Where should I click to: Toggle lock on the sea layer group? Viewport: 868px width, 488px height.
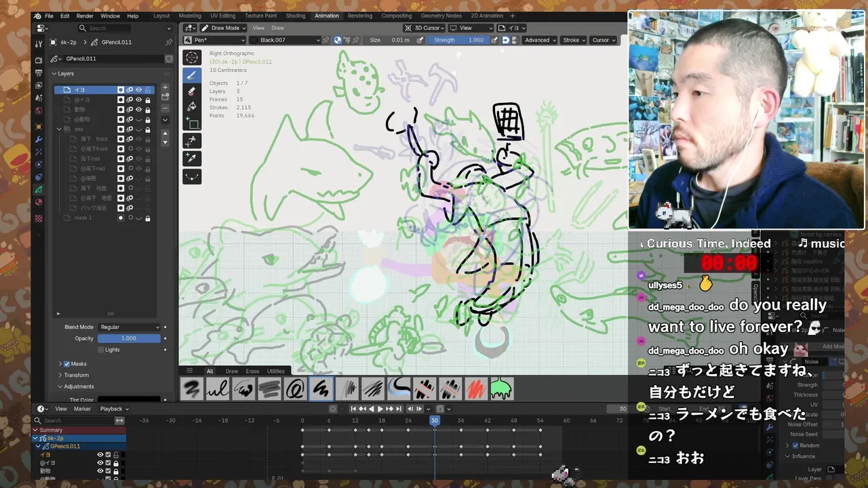tap(147, 129)
